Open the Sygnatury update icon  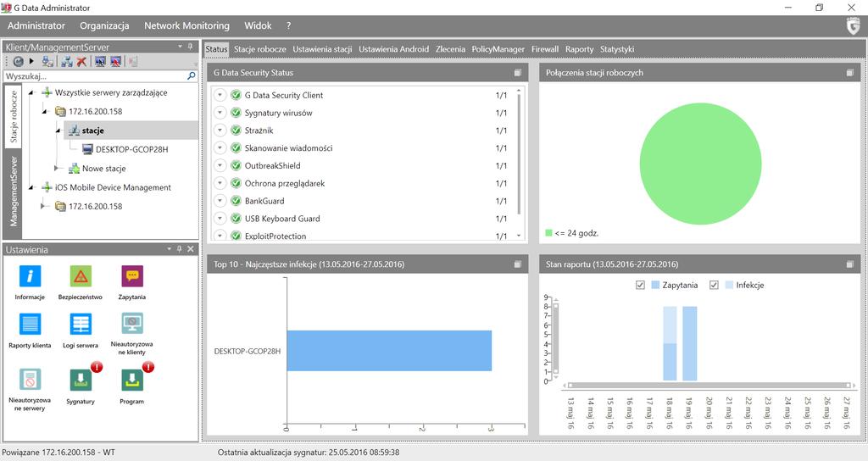pos(81,380)
